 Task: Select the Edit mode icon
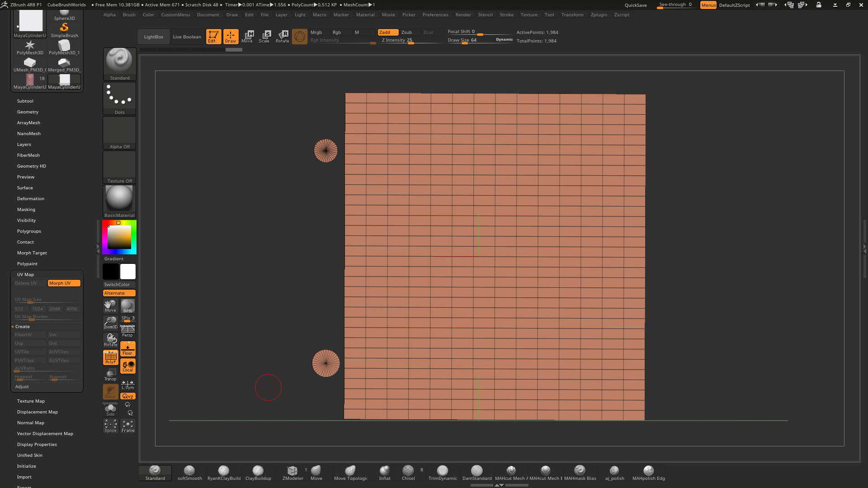[x=213, y=37]
